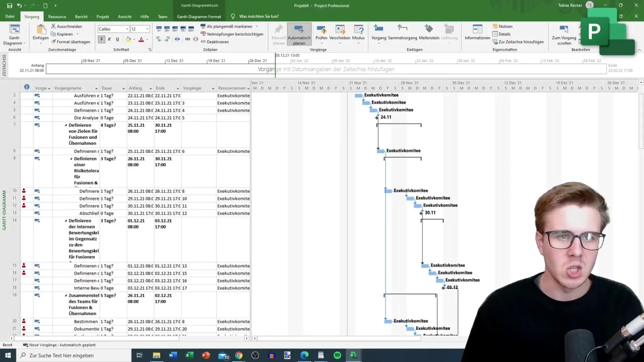The image size is (644, 362).
Task: Toggle Verknüpfungen berücksichtigen
Action: (x=232, y=34)
